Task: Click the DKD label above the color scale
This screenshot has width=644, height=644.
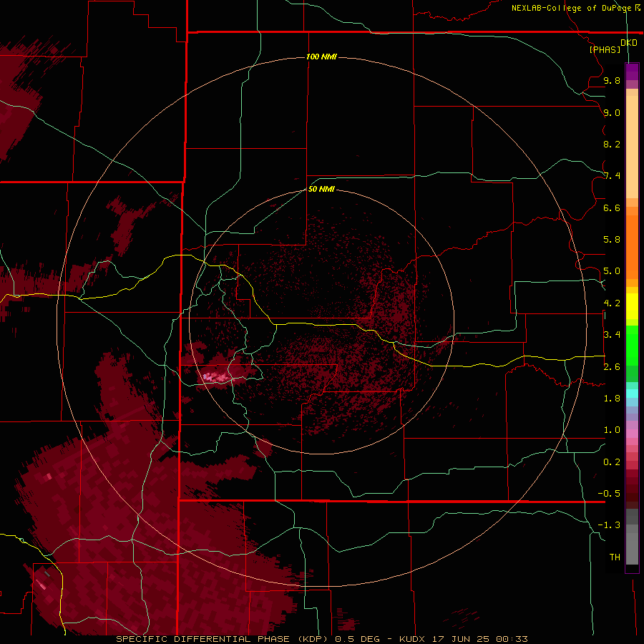Action: point(629,42)
